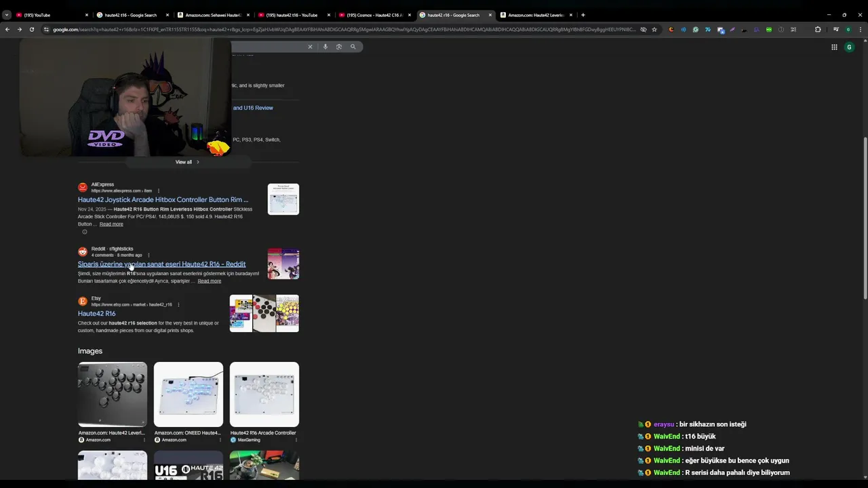The height and width of the screenshot is (488, 868).
Task: Click Read more on the Reddit snippet
Action: 209,281
